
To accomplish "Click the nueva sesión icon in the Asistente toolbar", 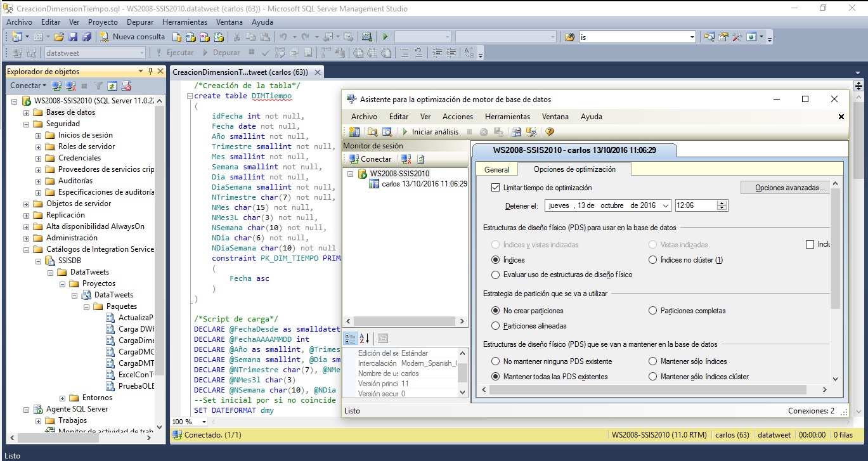I will [354, 132].
